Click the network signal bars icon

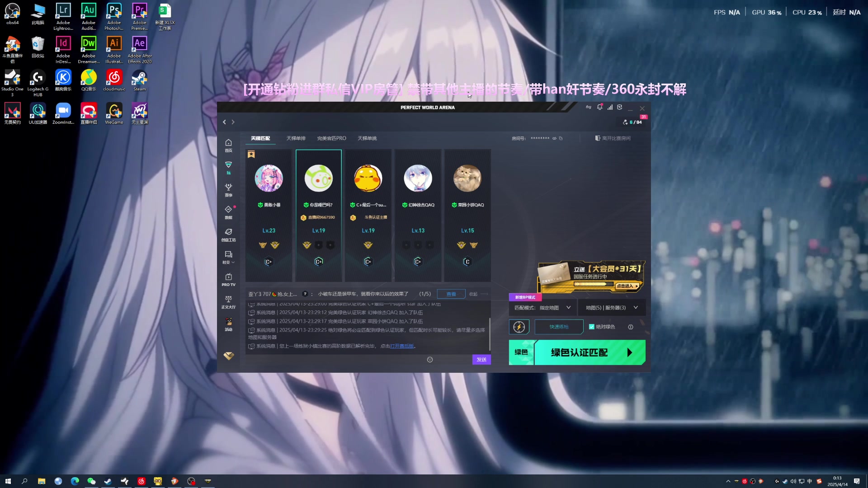pyautogui.click(x=610, y=108)
